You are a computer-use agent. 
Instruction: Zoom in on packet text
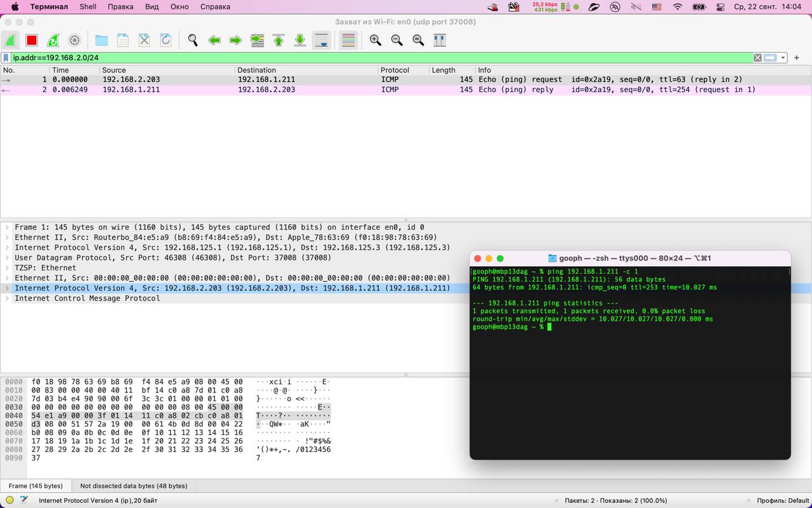click(x=376, y=40)
